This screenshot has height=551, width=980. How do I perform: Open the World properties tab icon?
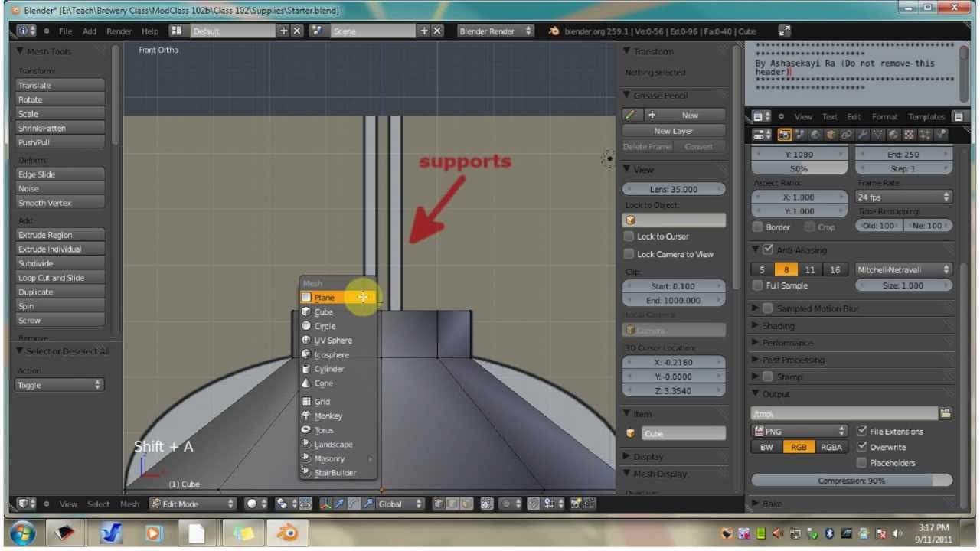(815, 135)
